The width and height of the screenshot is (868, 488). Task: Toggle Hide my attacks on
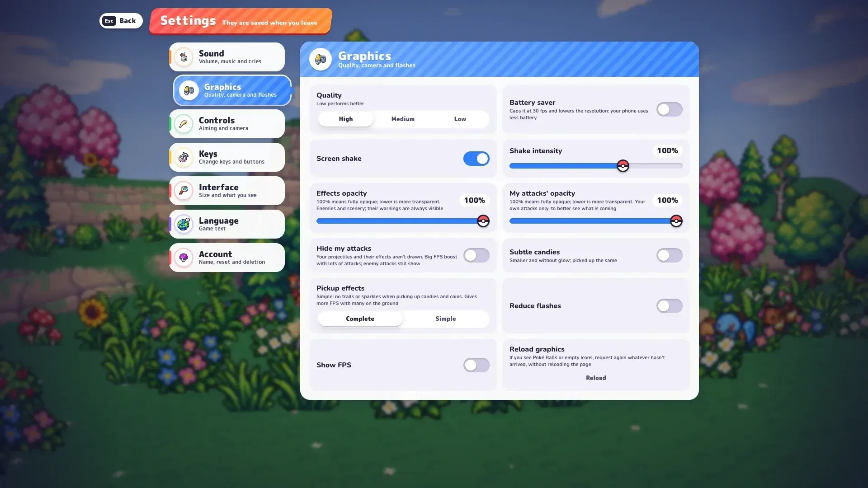(x=476, y=255)
